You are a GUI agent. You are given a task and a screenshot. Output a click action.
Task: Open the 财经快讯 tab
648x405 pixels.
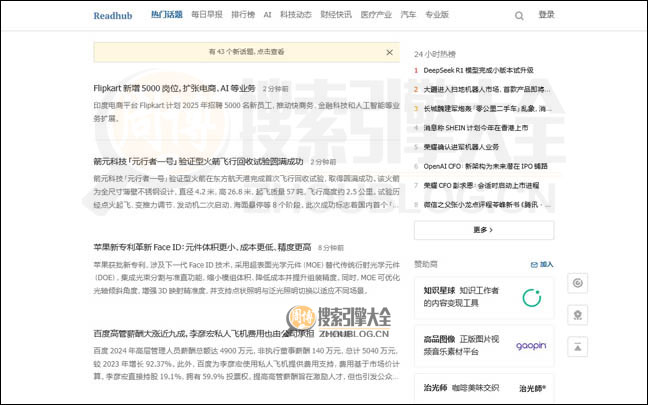[336, 15]
